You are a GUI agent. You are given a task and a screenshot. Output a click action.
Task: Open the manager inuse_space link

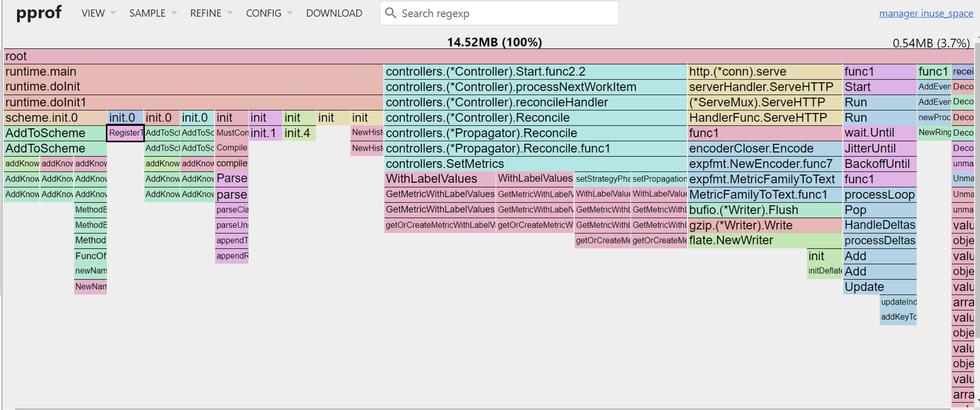pyautogui.click(x=926, y=13)
